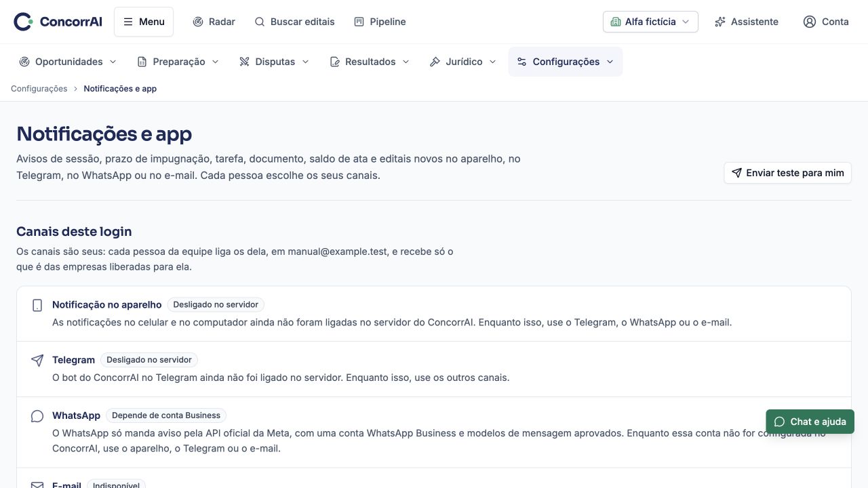Open Chat e ajuda
This screenshot has height=488, width=868.
tap(810, 422)
